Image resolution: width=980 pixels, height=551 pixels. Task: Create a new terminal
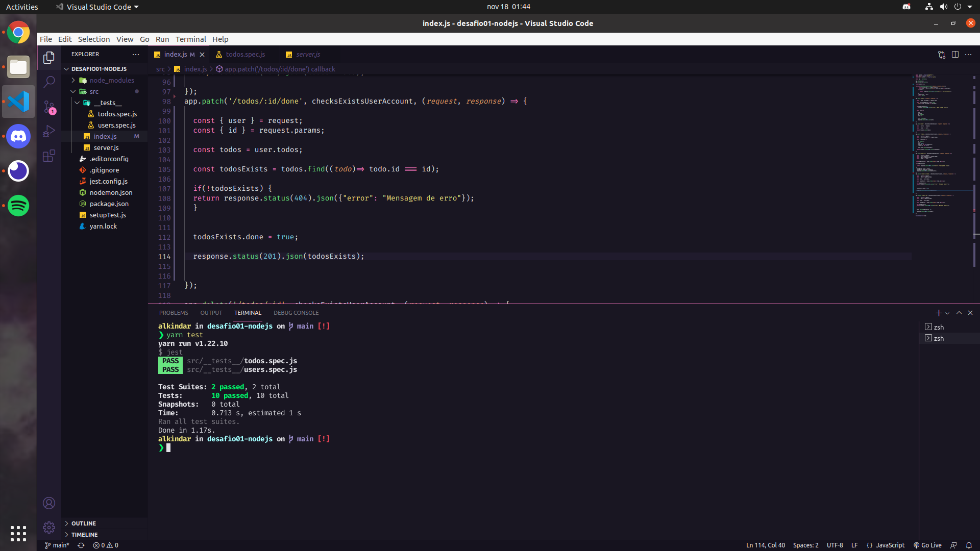(938, 313)
